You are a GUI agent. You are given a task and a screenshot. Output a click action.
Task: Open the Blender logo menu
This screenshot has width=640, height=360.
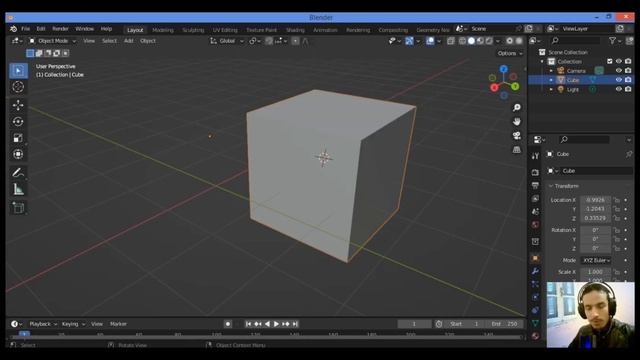13,29
